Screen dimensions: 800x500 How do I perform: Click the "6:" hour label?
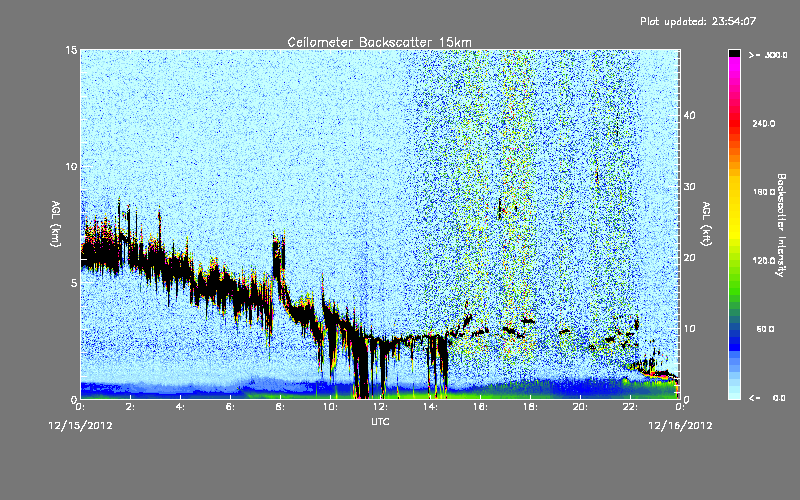tap(231, 407)
